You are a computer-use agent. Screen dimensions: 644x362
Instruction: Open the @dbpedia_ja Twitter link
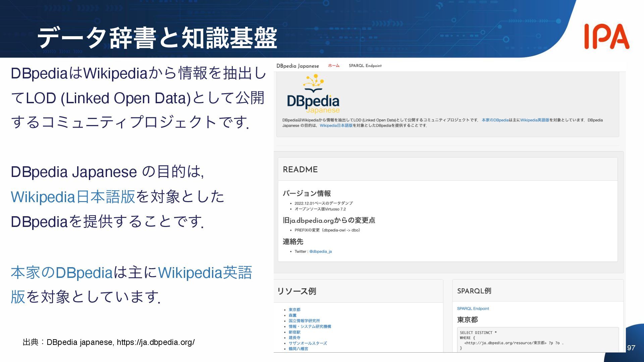click(x=320, y=251)
